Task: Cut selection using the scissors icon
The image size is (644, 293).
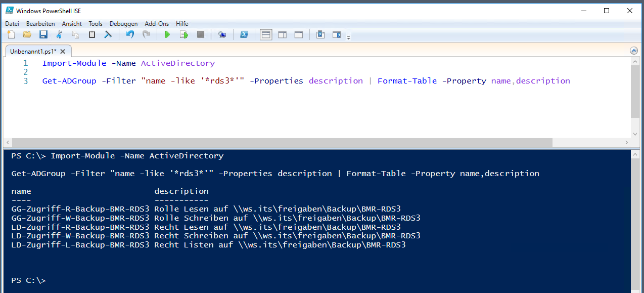Action: point(60,35)
